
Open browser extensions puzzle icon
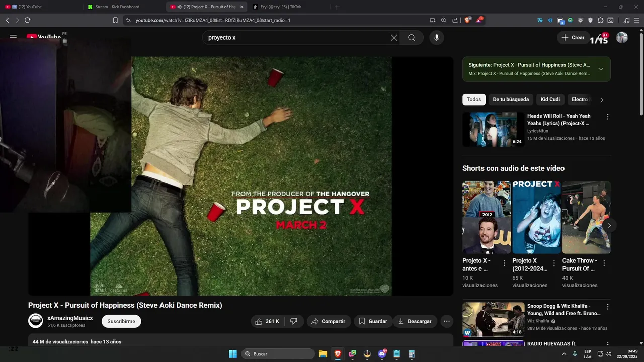pyautogui.click(x=600, y=20)
